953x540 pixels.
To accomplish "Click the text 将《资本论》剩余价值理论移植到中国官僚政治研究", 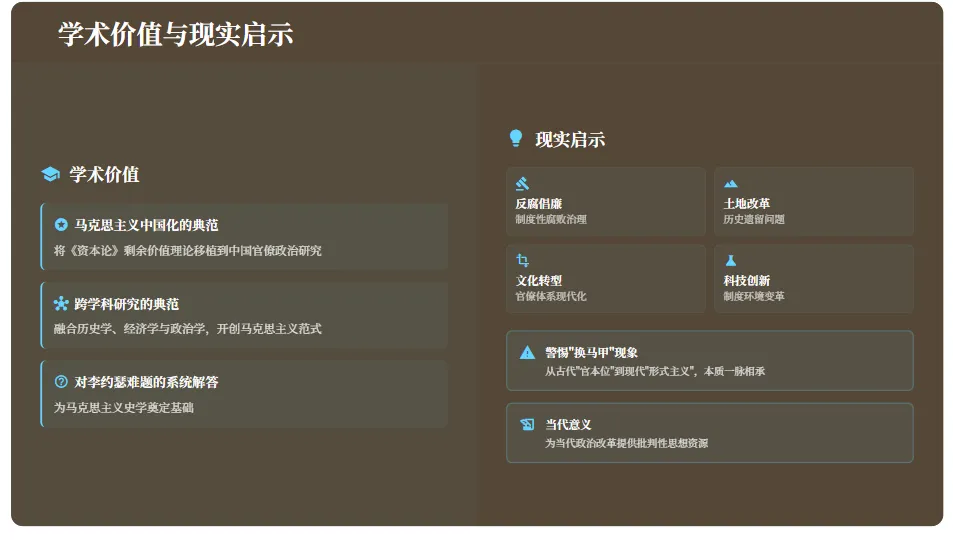I will (x=188, y=251).
